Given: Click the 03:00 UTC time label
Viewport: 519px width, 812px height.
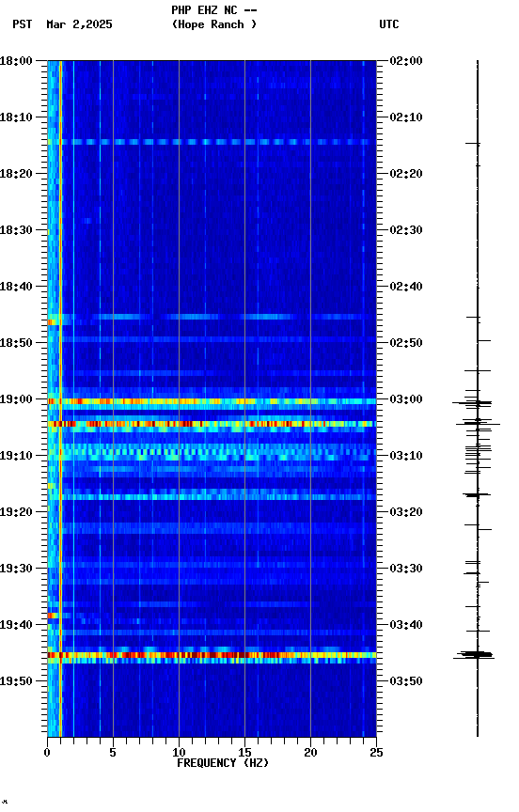Looking at the screenshot, I should pyautogui.click(x=406, y=399).
